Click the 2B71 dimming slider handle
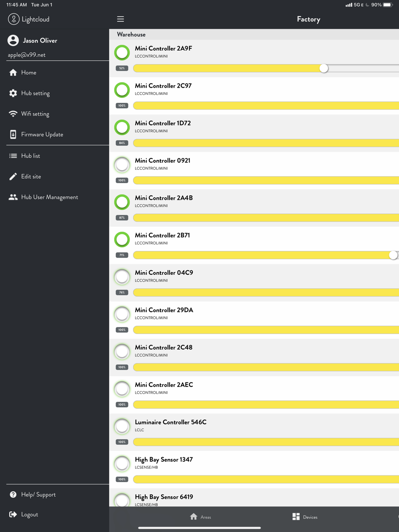The height and width of the screenshot is (532, 399). 393,255
